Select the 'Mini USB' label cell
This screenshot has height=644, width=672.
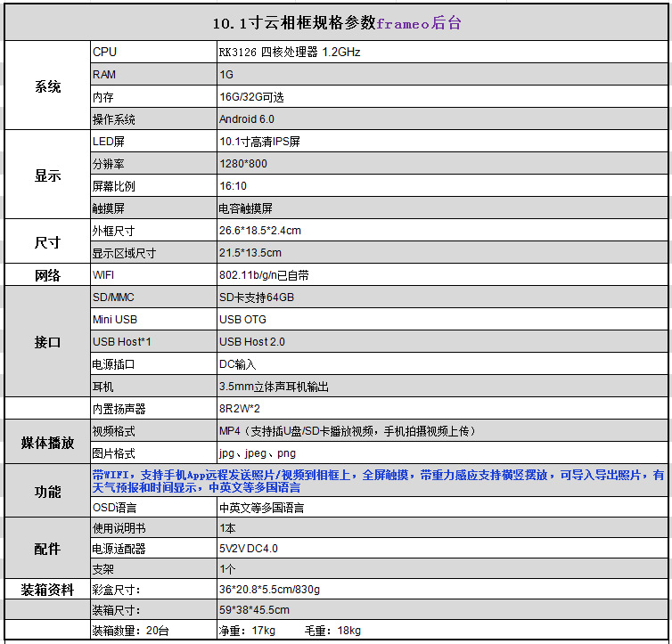click(153, 319)
